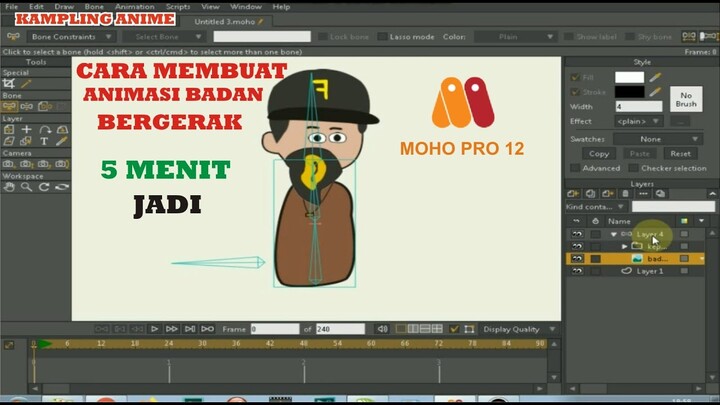The height and width of the screenshot is (405, 720).
Task: Enable the Checker selection checkbox
Action: tap(634, 168)
